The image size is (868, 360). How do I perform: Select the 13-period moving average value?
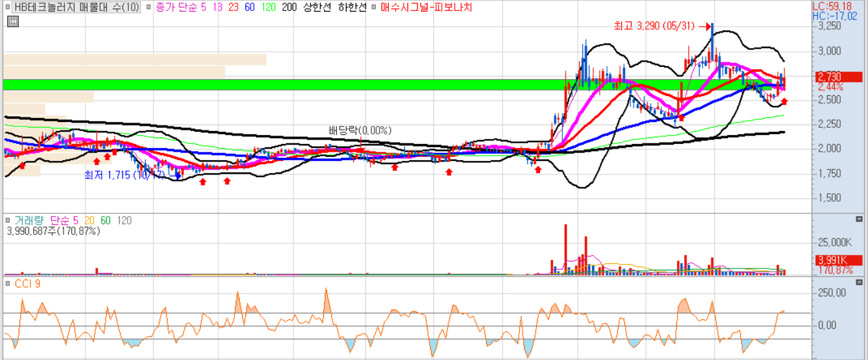click(218, 8)
